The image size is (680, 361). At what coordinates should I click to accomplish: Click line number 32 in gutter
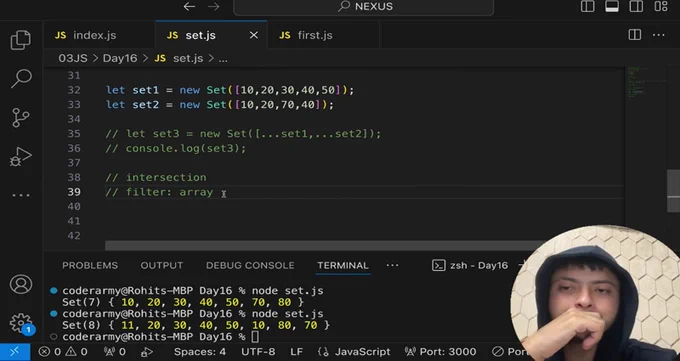point(74,90)
